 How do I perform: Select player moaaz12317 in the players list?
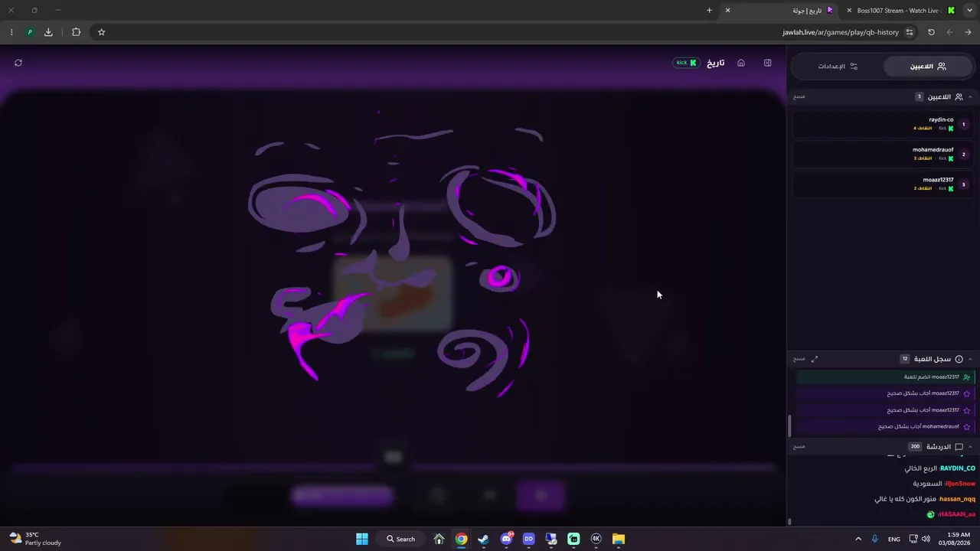883,184
